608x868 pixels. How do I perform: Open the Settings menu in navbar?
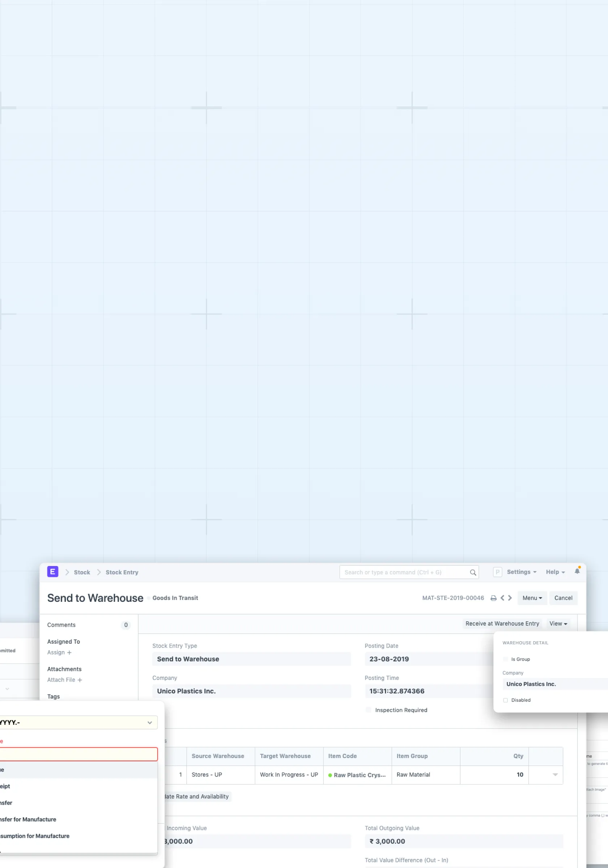point(522,572)
